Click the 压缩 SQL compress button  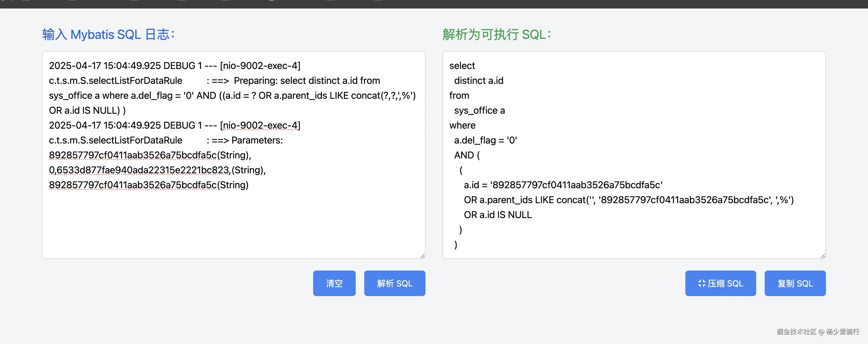pyautogui.click(x=720, y=283)
